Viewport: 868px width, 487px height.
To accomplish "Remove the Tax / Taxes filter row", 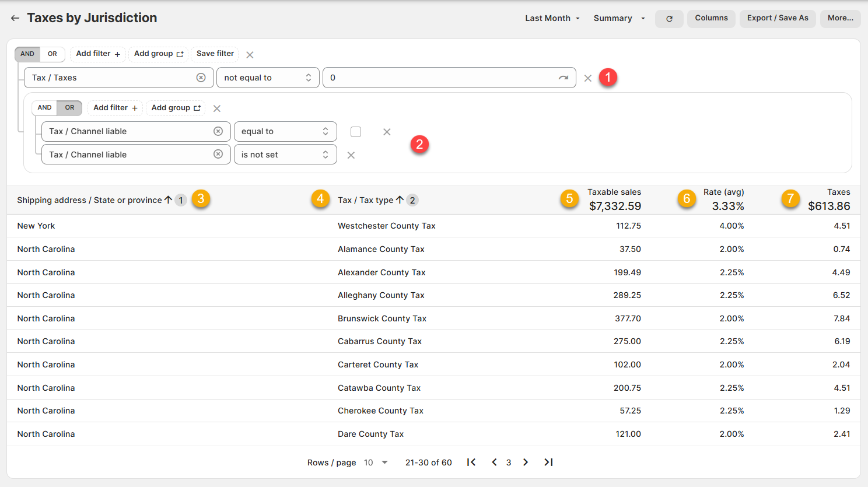I will pyautogui.click(x=587, y=78).
